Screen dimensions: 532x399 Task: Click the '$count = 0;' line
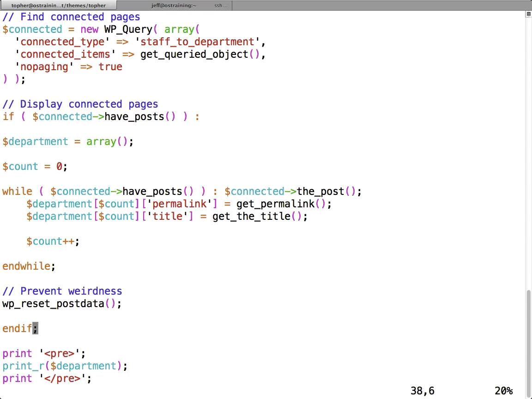pyautogui.click(x=35, y=167)
